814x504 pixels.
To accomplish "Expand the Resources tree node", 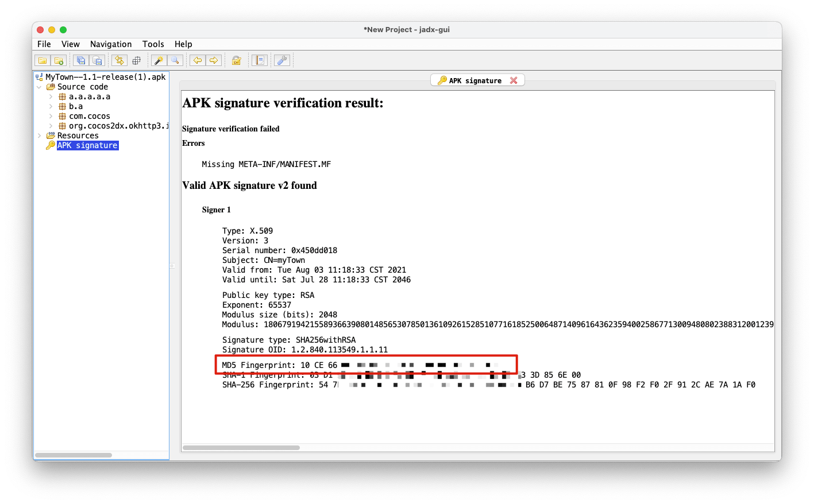I will click(x=39, y=136).
